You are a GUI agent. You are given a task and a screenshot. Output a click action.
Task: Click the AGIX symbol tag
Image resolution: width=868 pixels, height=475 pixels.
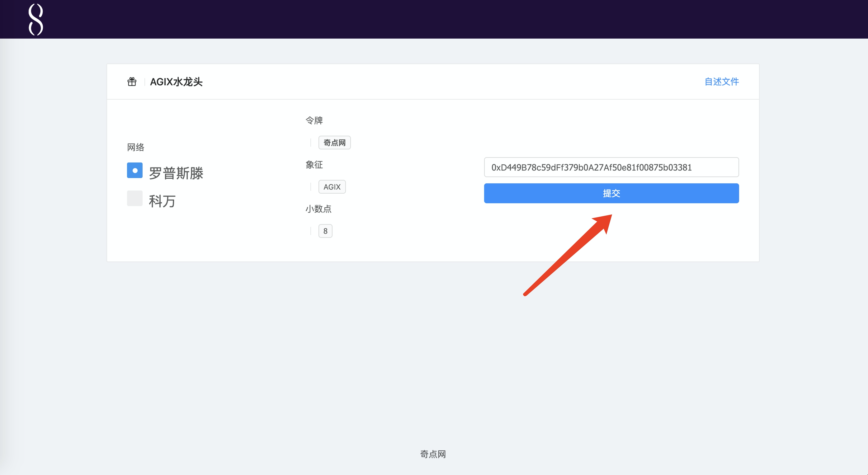[332, 187]
